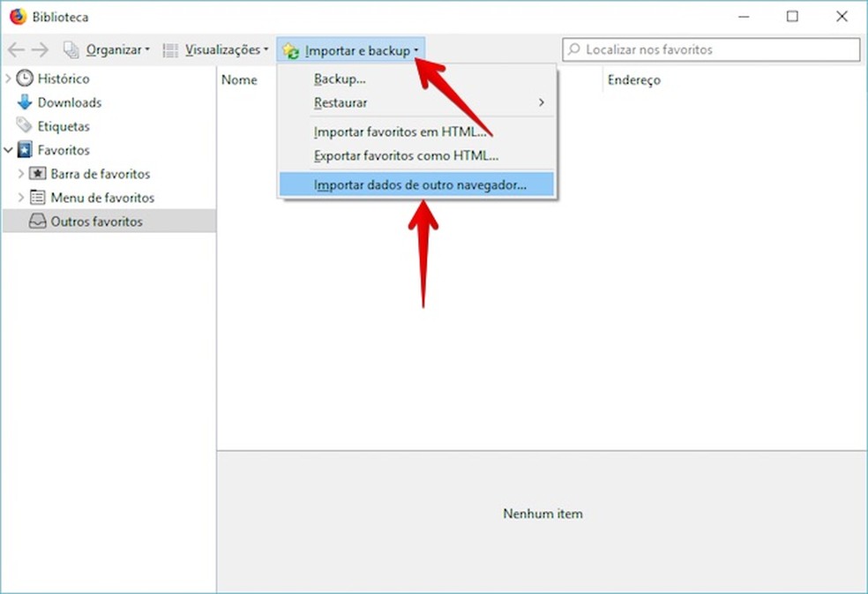This screenshot has width=868, height=594.
Task: Expand Menu de favoritos folder
Action: point(21,197)
